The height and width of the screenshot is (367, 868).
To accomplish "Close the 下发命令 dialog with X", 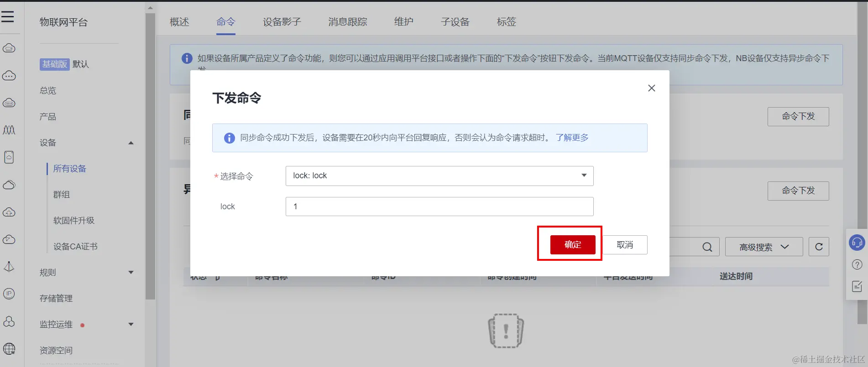I will [x=652, y=88].
